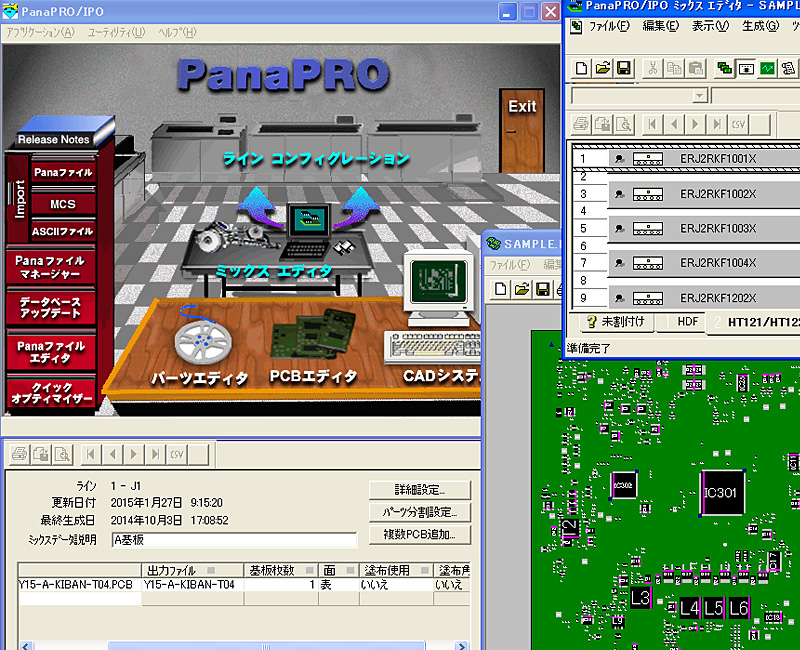800x650 pixels.
Task: Click Print preview icon in ミックス エディタ
Action: point(623,124)
